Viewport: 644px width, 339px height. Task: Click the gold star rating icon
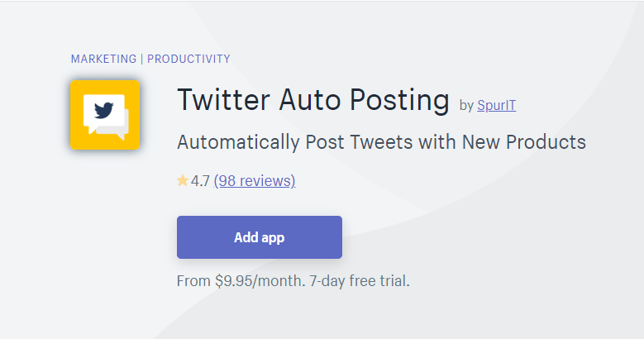tap(183, 180)
